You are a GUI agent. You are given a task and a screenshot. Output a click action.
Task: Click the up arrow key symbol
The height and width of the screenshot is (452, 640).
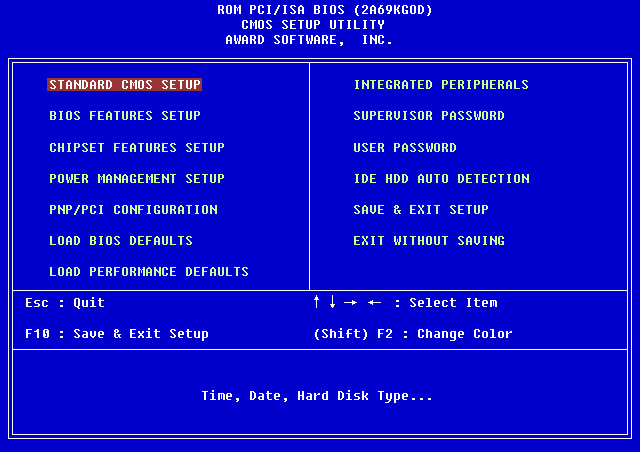tap(317, 302)
